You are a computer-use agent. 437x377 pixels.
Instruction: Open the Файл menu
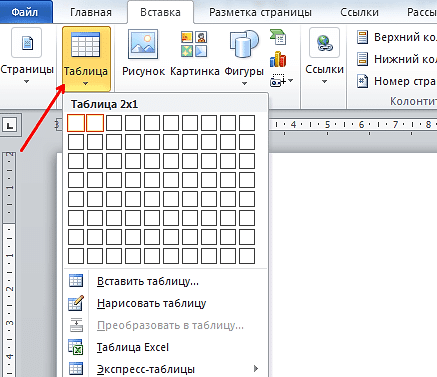[x=25, y=12]
